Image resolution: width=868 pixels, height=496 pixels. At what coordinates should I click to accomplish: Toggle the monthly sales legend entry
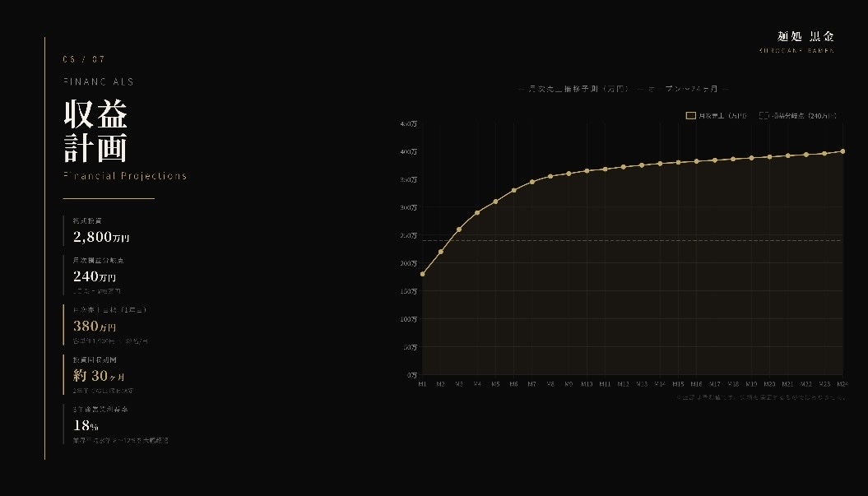(716, 116)
